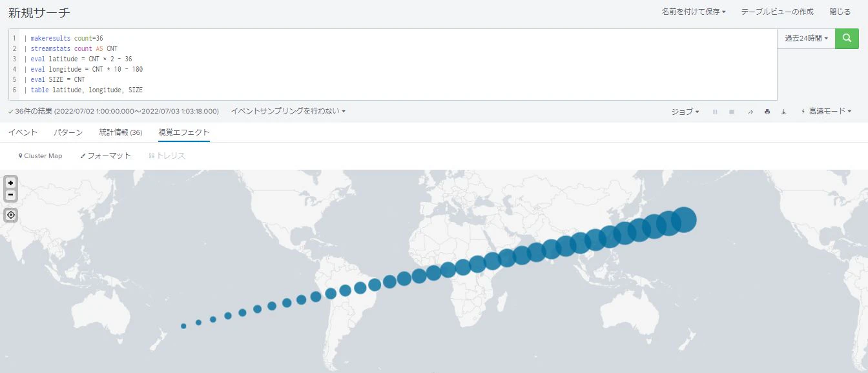Open ジョブ dropdown menu
868x373 pixels.
(x=685, y=112)
